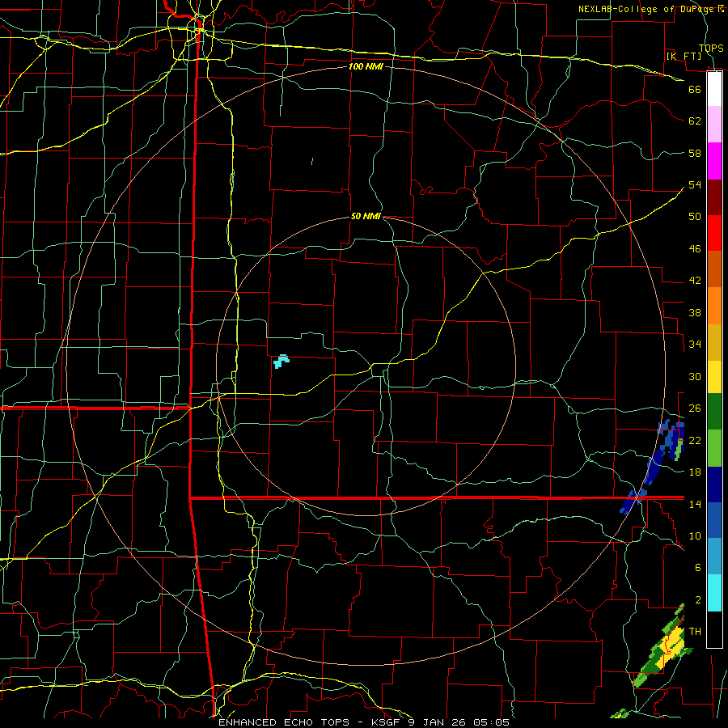Click the '14' legend value
Screen dimensions: 728x728
pyautogui.click(x=695, y=504)
